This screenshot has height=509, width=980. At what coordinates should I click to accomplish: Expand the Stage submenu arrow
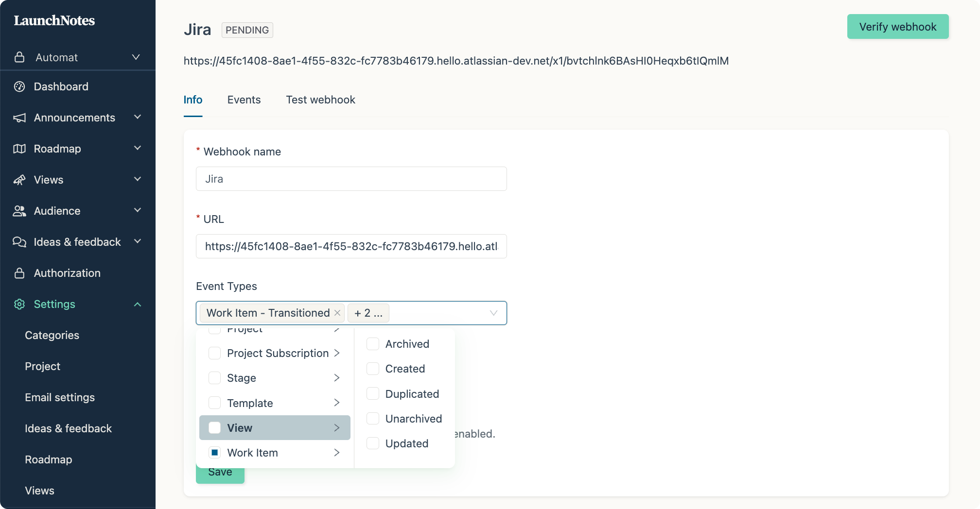(337, 378)
